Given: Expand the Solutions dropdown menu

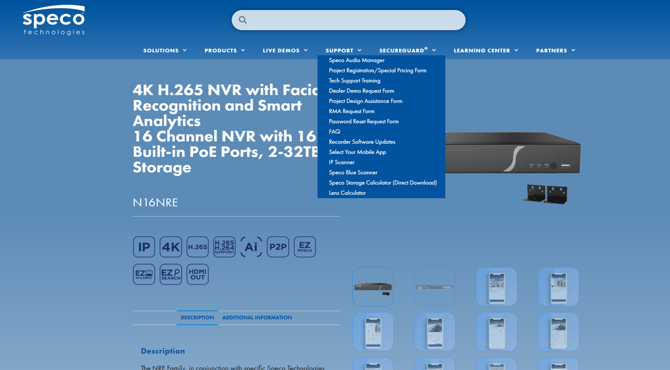Looking at the screenshot, I should (x=165, y=50).
